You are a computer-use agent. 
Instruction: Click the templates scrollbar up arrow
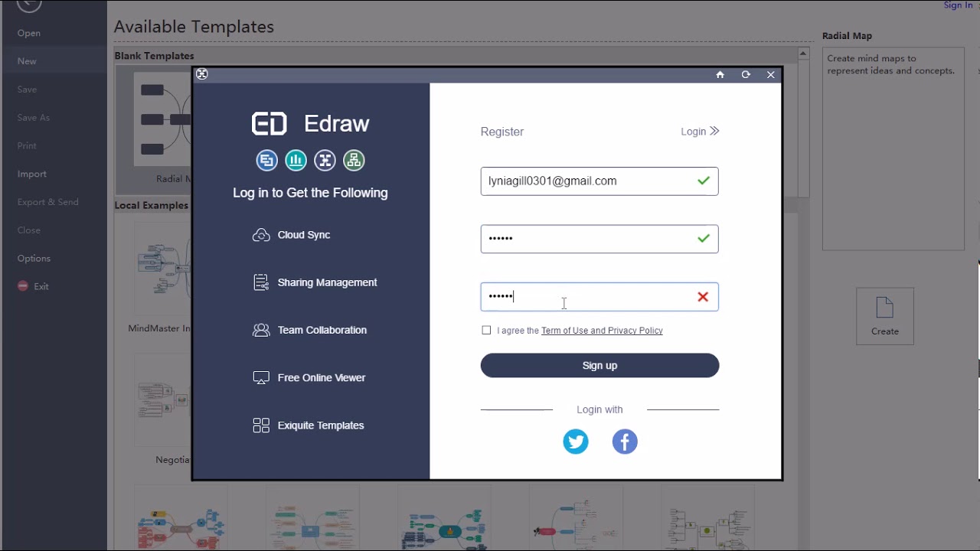coord(803,54)
